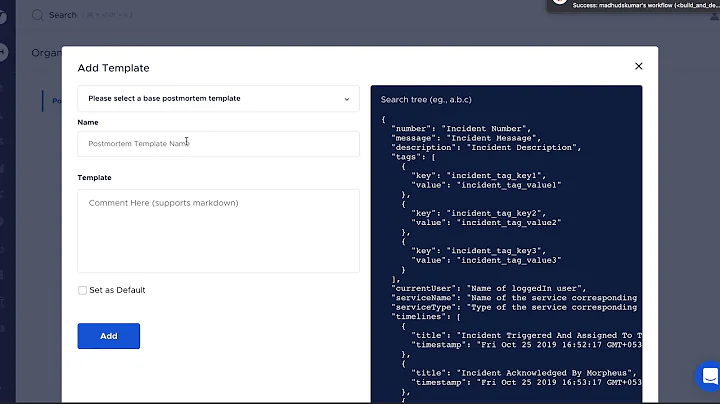Screen dimensions: 720x404
Task: Click "Incident Acknowledged By Morpheus" title line
Action: 524,373
